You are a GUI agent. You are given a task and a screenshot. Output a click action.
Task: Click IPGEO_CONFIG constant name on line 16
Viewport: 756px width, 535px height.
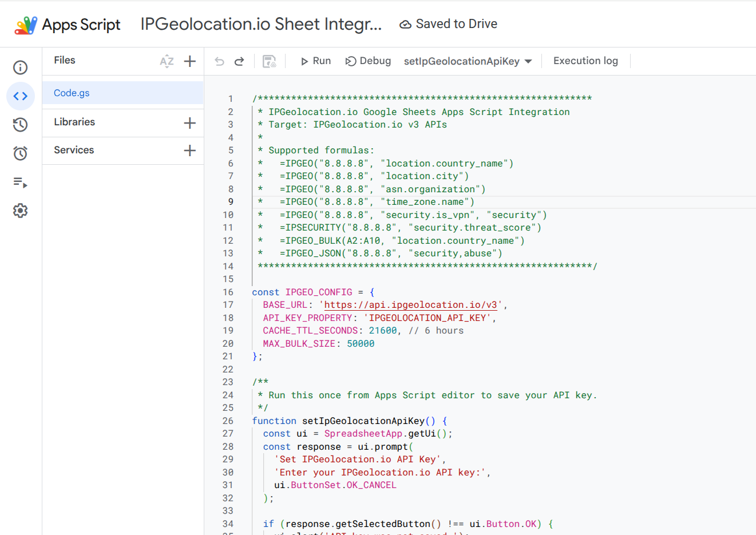(319, 292)
